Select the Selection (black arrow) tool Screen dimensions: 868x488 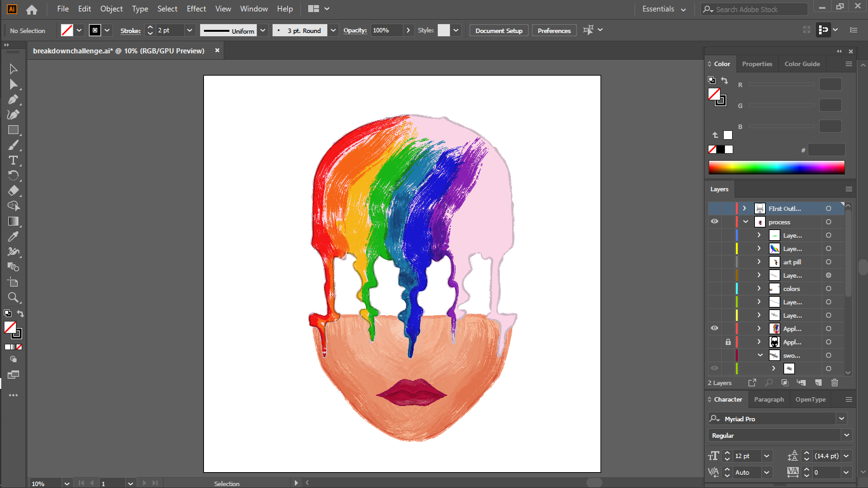[x=13, y=69]
